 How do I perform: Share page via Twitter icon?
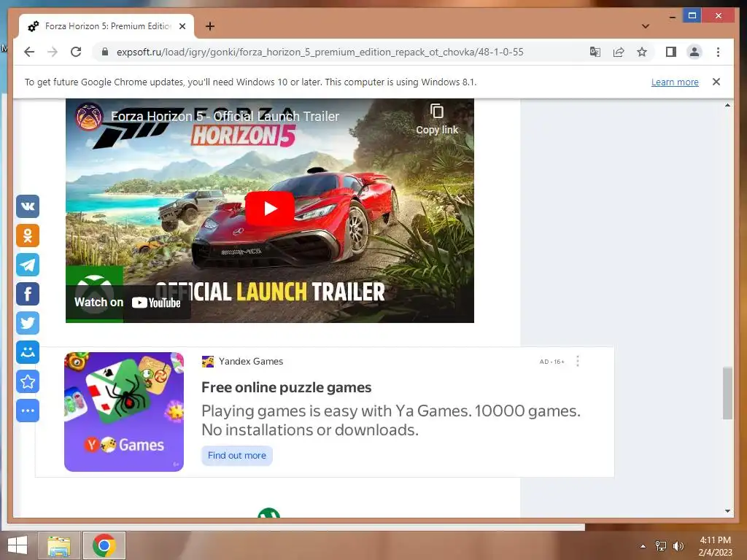pyautogui.click(x=28, y=323)
